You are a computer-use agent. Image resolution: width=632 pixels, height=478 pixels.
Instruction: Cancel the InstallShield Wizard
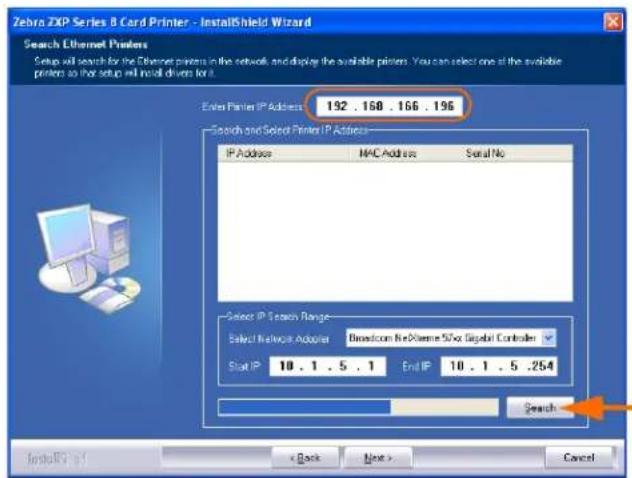point(578,457)
